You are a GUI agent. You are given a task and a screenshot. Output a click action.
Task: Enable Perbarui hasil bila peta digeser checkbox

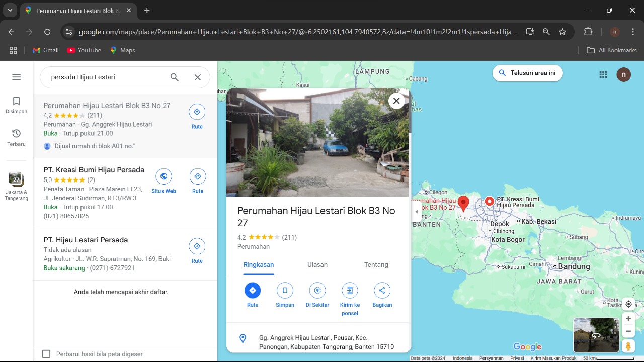pos(46,354)
